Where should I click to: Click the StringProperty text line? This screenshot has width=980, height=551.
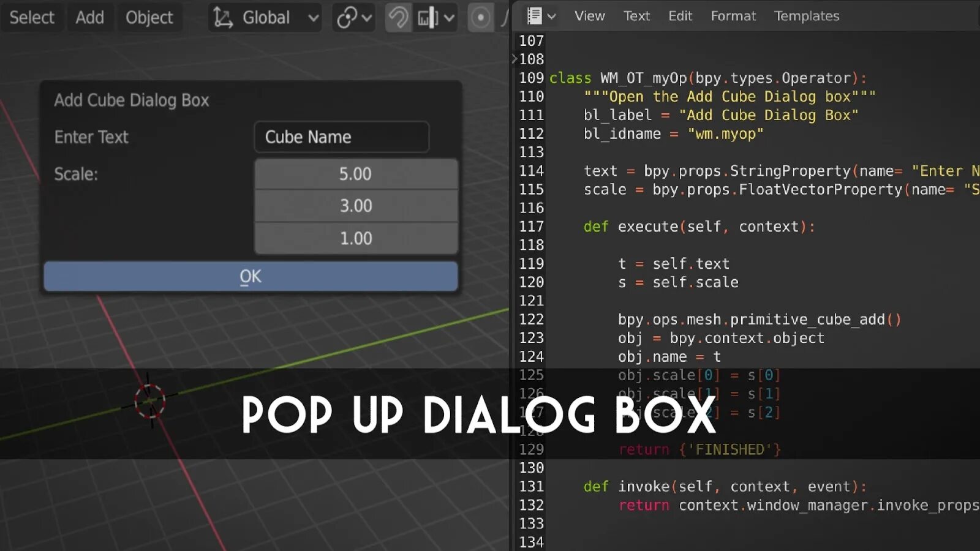[x=782, y=171]
